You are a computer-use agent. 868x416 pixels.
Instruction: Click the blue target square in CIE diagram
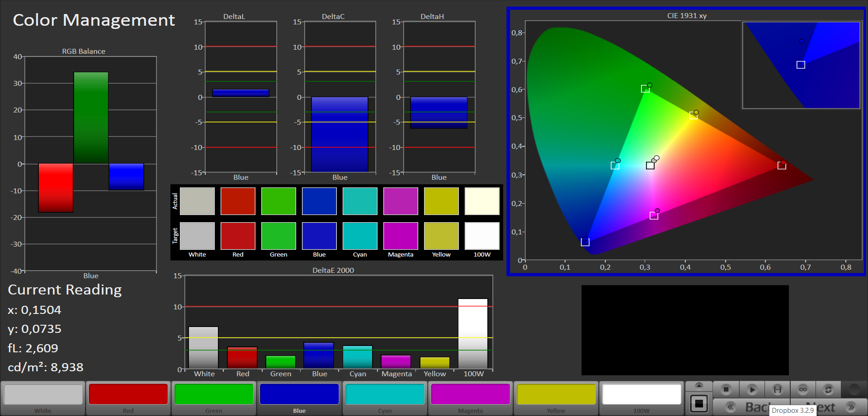point(585,242)
